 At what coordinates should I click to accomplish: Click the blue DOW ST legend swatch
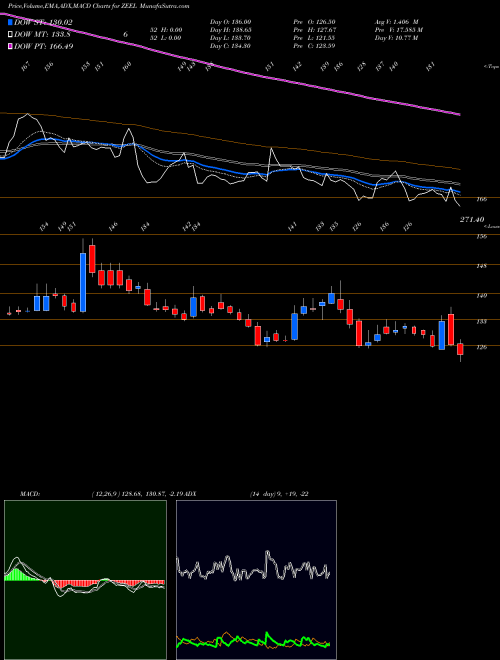[11, 23]
